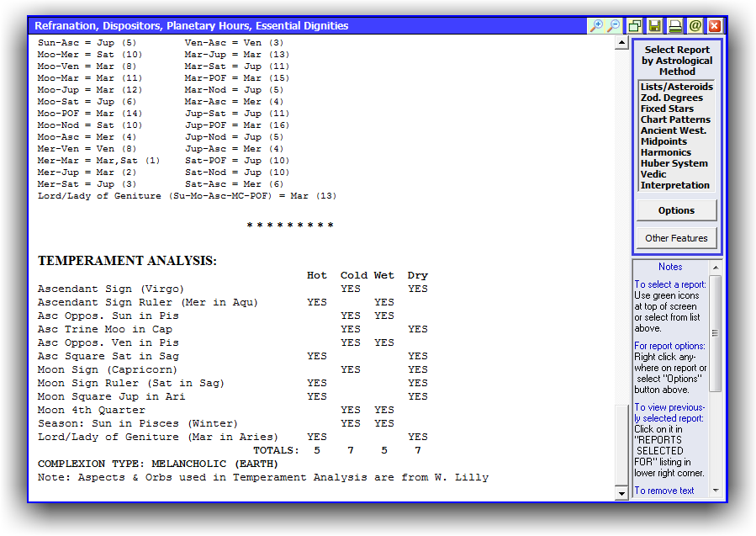
Task: Select Huber System from the list
Action: pyautogui.click(x=674, y=163)
